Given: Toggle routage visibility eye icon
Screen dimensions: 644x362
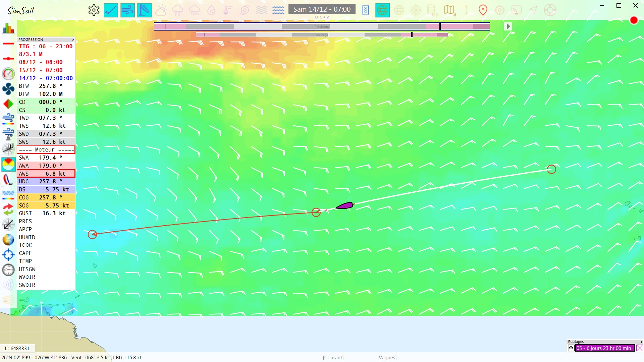Looking at the screenshot, I should [x=571, y=348].
